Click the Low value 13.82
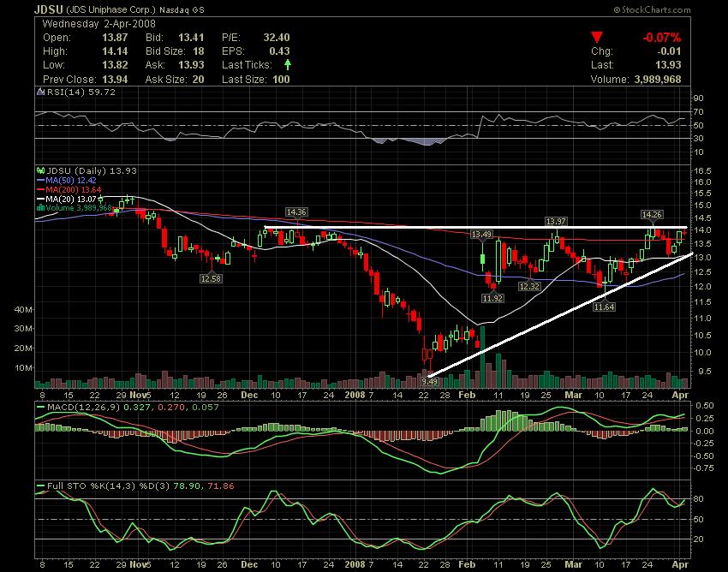The width and height of the screenshot is (728, 572). pos(115,65)
